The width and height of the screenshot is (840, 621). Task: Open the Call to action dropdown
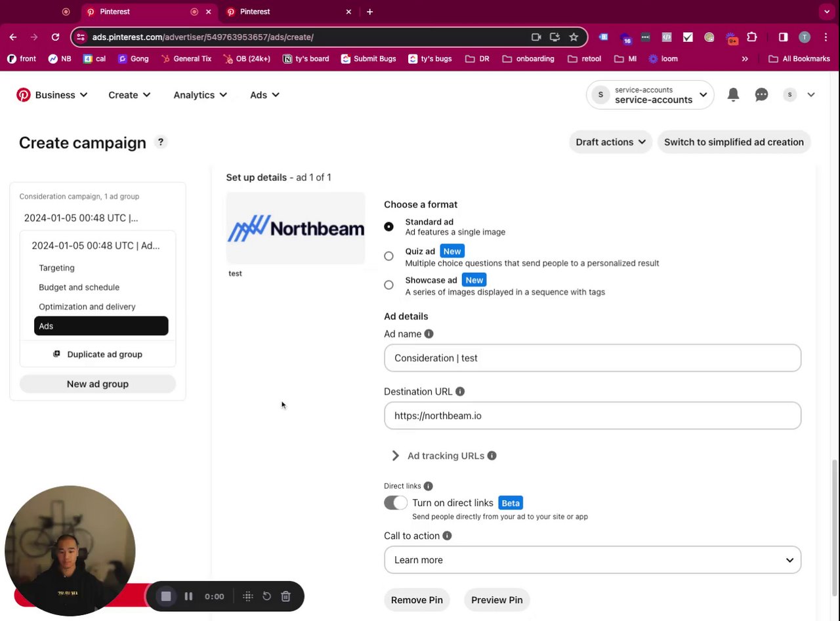[593, 560]
